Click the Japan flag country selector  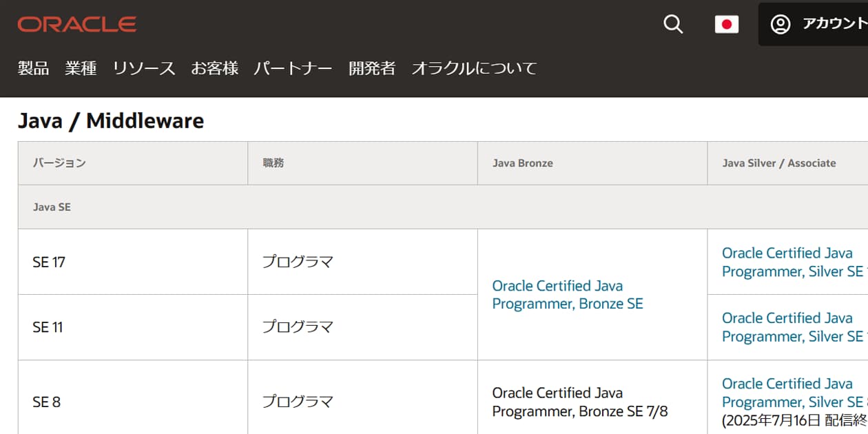coord(727,24)
